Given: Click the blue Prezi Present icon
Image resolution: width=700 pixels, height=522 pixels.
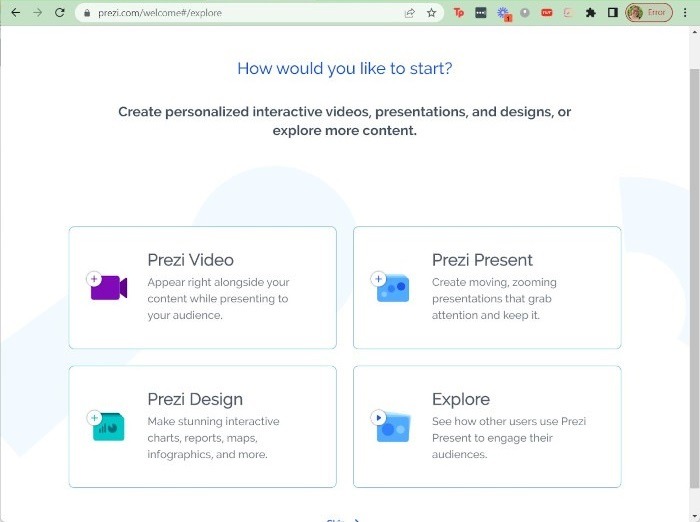Looking at the screenshot, I should [390, 287].
